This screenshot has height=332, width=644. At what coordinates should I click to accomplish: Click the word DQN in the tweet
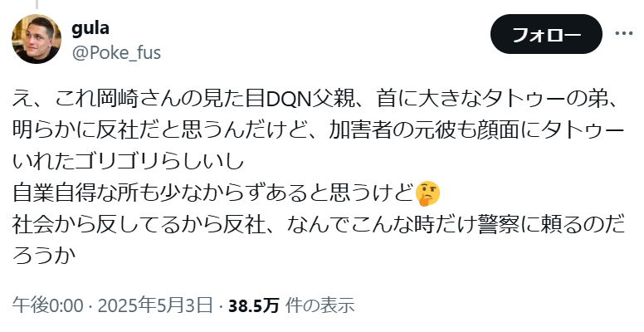pos(284,100)
